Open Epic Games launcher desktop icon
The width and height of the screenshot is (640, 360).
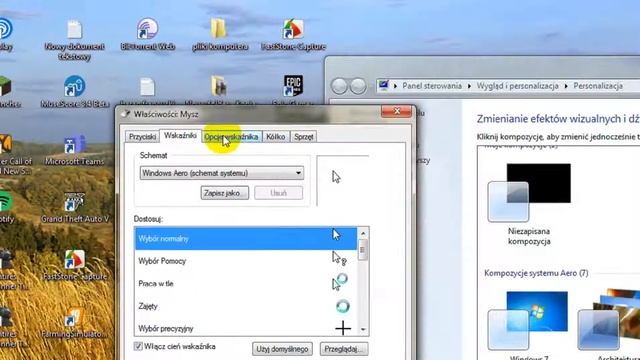coord(293,87)
